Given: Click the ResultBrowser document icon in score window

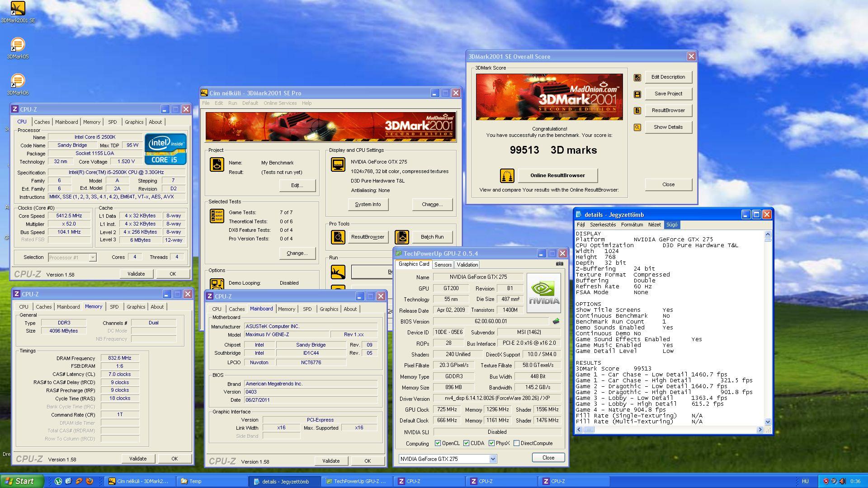Looking at the screenshot, I should click(637, 111).
